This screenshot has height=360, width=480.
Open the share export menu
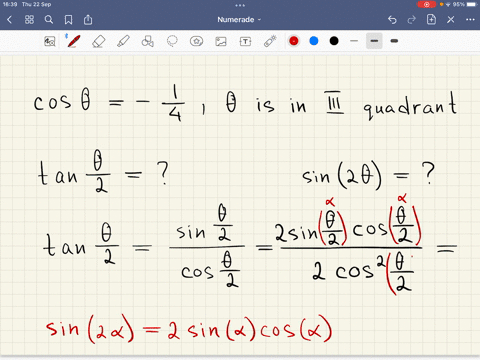coord(88,20)
